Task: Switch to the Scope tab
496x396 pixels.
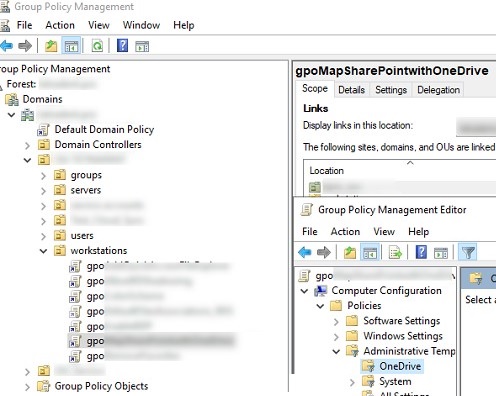Action: [315, 89]
